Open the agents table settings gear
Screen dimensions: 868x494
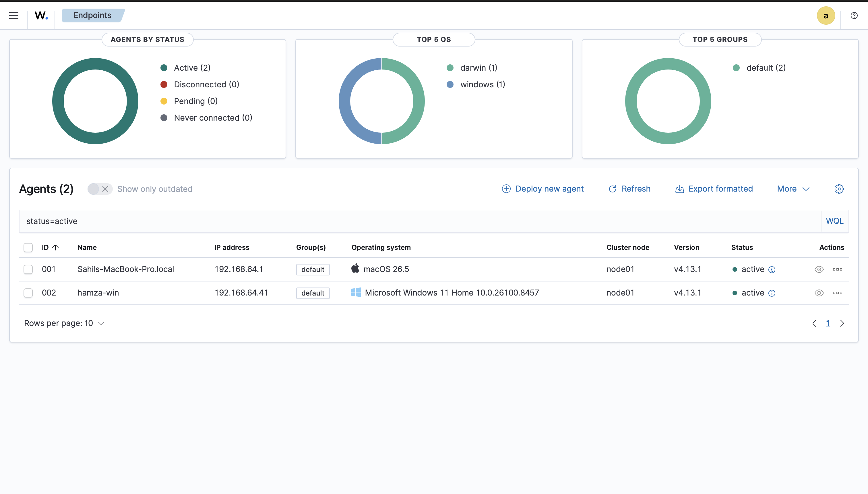839,189
